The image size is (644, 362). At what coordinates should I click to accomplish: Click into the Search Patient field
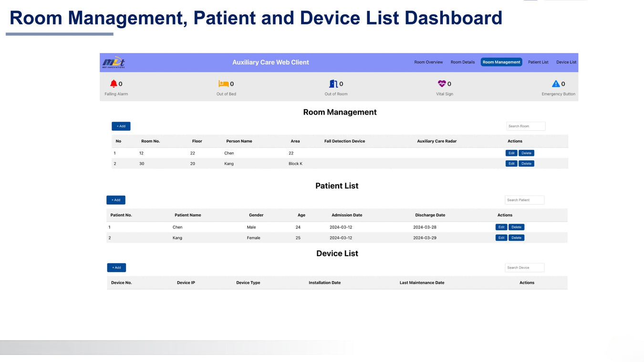[x=524, y=200]
